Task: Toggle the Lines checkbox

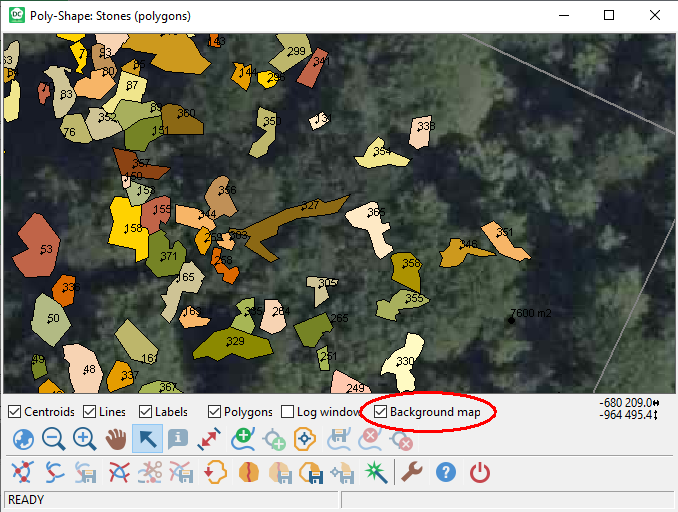Action: click(x=90, y=412)
